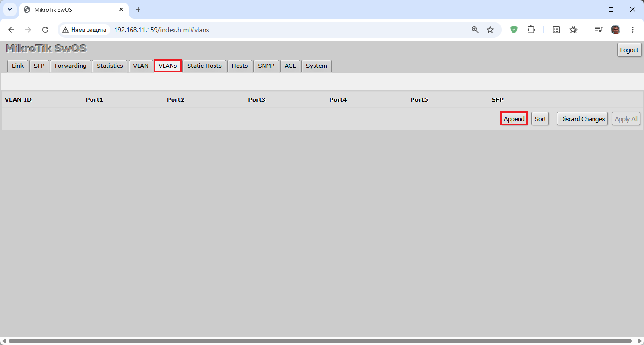Reload the MikroTik SwOS page

pos(45,30)
